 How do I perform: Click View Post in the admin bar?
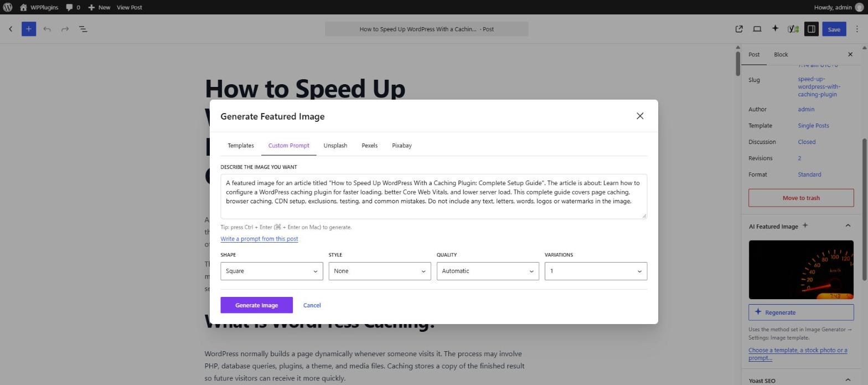(x=130, y=7)
